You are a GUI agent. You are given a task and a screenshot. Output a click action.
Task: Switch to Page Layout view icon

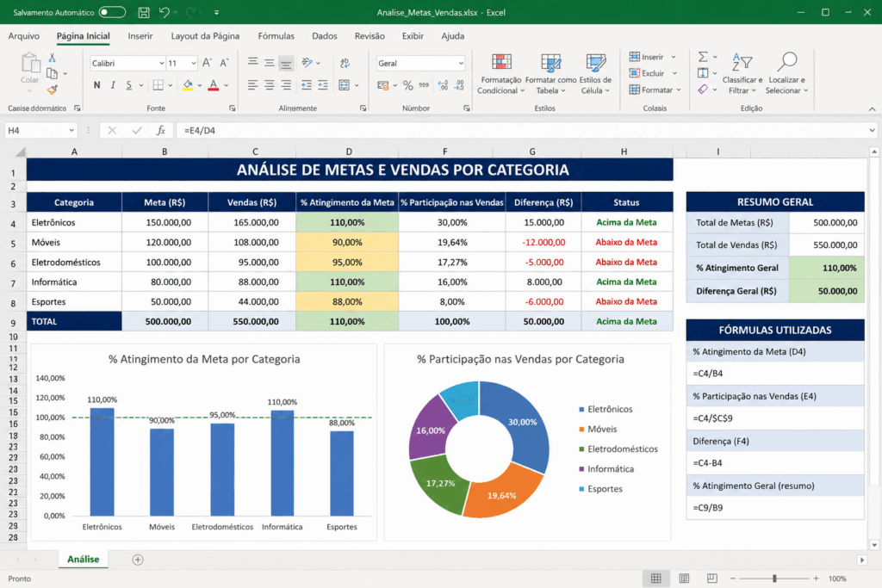[x=684, y=579]
